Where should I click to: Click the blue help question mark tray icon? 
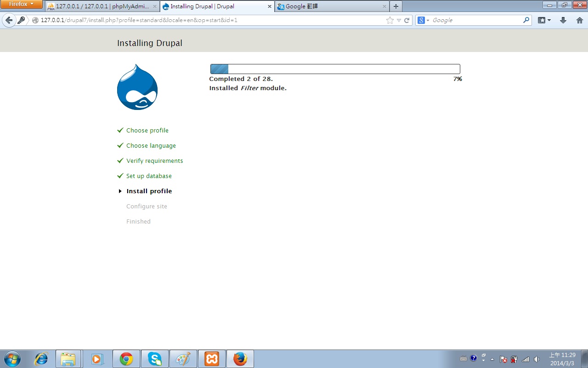(474, 358)
